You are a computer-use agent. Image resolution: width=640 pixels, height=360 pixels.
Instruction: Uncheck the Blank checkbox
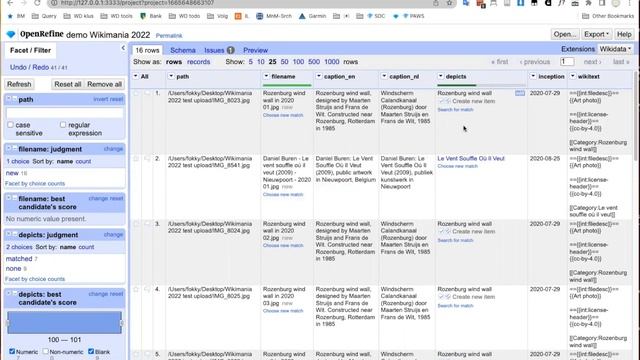click(91, 351)
